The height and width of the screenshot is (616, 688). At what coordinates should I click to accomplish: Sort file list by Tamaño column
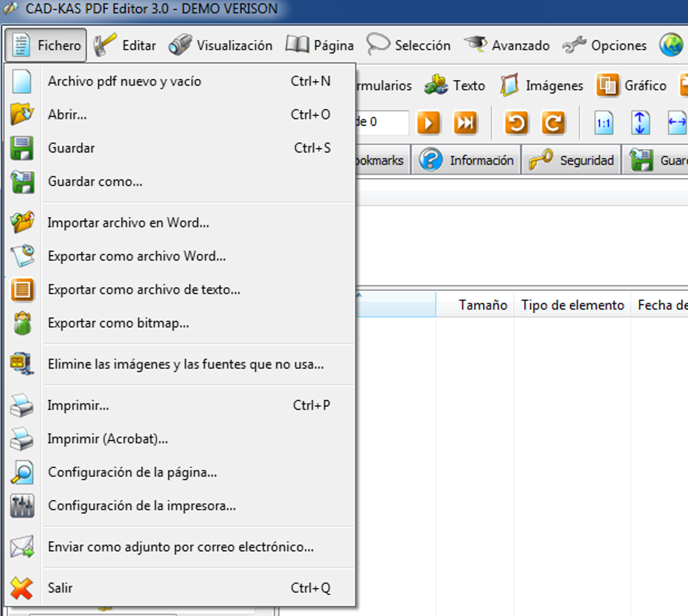(x=475, y=304)
